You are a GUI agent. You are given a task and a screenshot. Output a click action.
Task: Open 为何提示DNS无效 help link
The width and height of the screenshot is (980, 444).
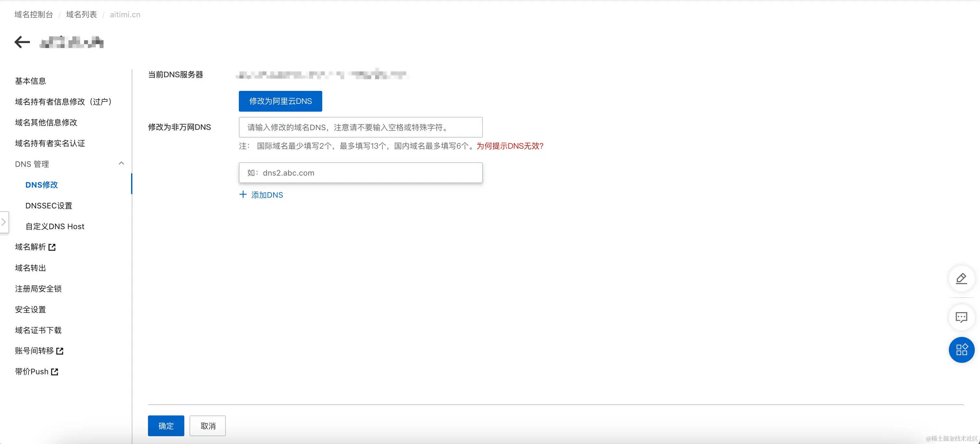tap(510, 146)
